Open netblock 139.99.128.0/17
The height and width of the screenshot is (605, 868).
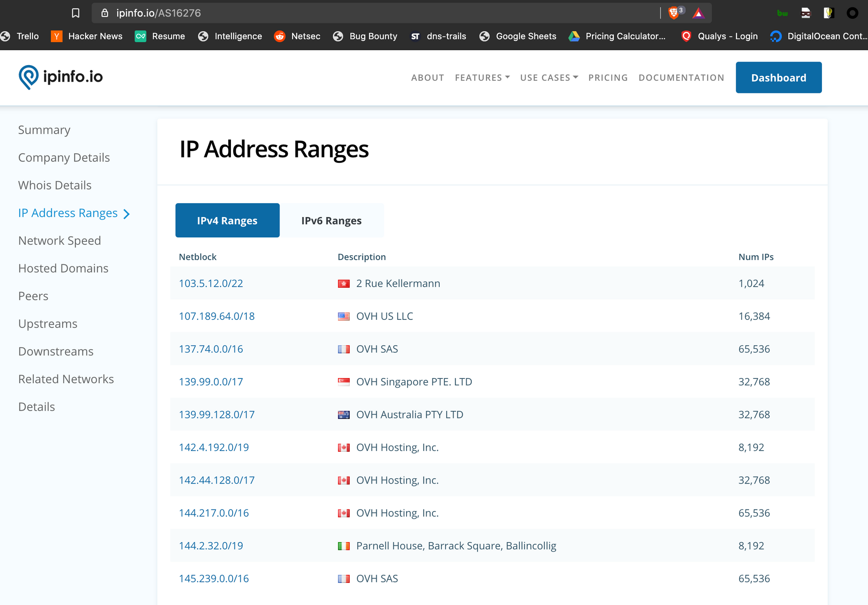(217, 414)
